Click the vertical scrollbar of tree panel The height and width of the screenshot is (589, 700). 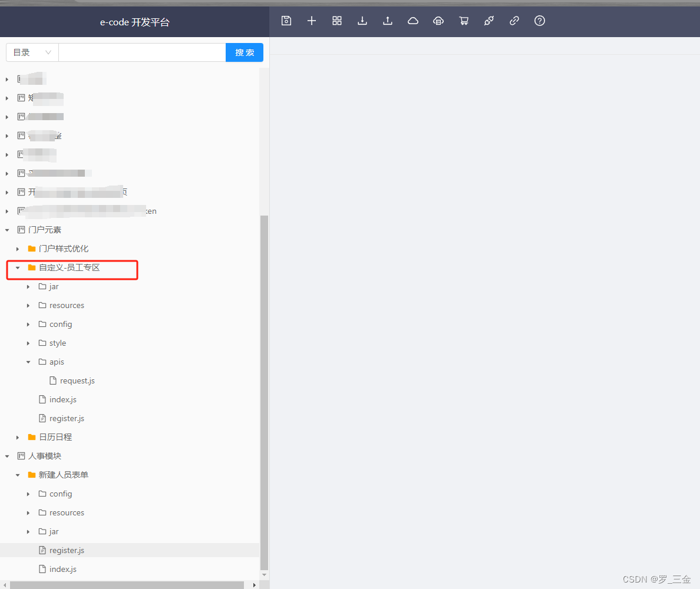[265, 393]
